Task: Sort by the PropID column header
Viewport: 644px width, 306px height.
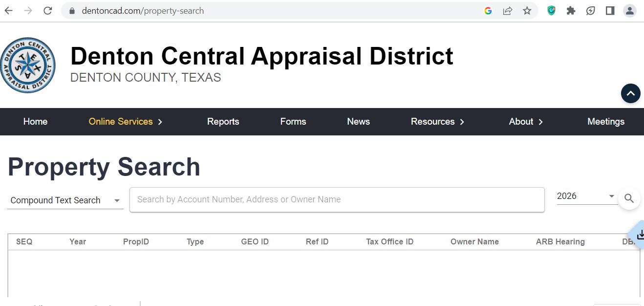Action: [x=136, y=241]
